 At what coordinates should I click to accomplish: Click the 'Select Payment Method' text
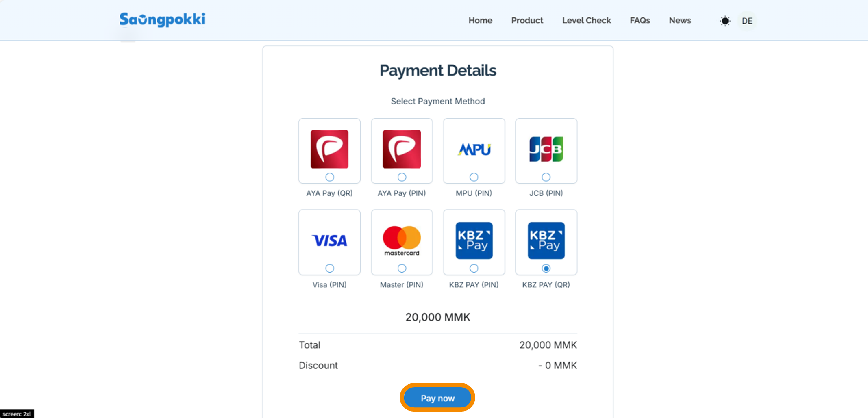coord(438,101)
